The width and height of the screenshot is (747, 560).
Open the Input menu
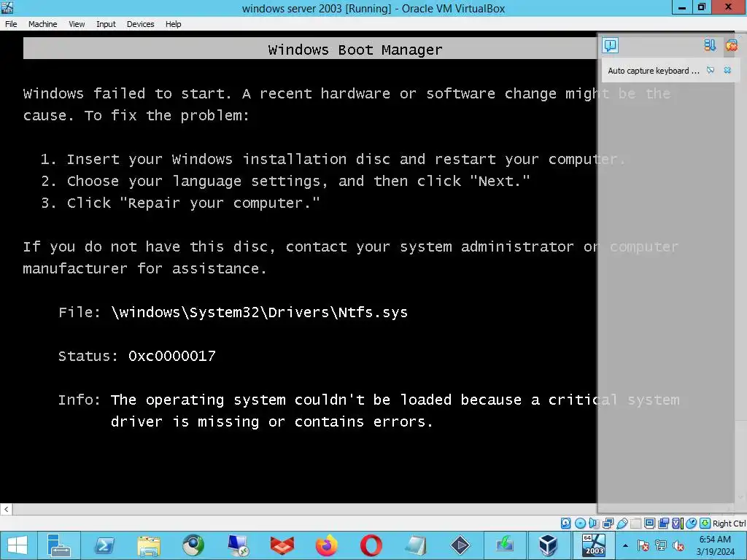106,24
